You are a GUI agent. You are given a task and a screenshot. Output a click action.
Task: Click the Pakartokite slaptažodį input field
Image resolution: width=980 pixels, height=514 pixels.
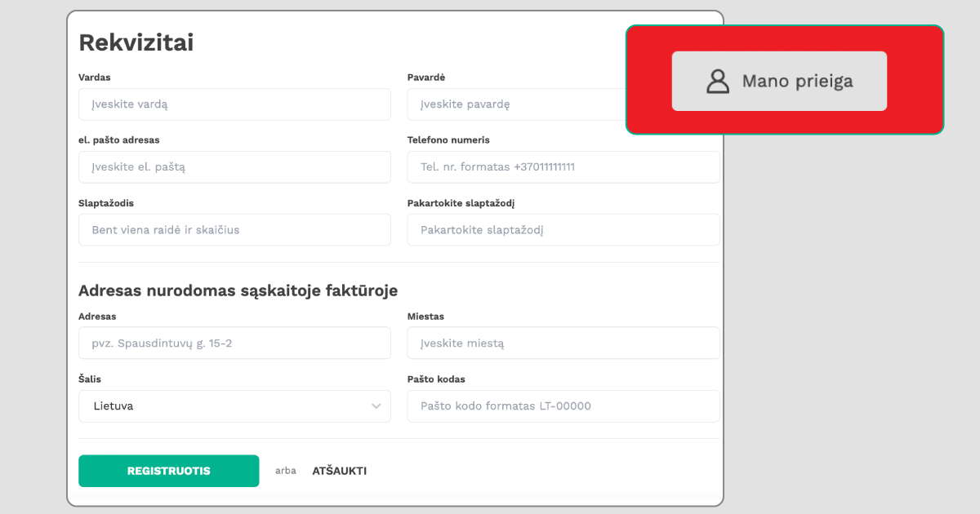tap(563, 230)
